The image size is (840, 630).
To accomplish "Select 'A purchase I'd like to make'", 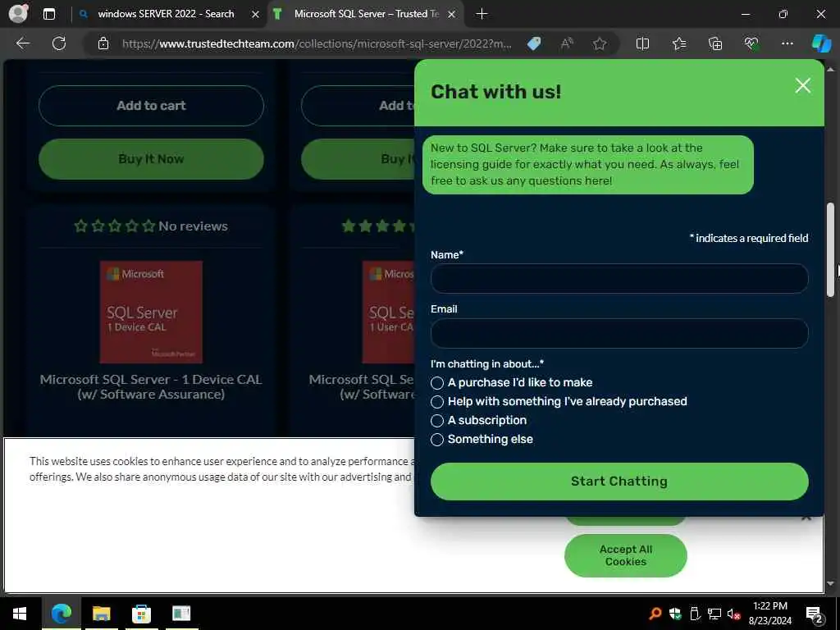I will pos(437,383).
